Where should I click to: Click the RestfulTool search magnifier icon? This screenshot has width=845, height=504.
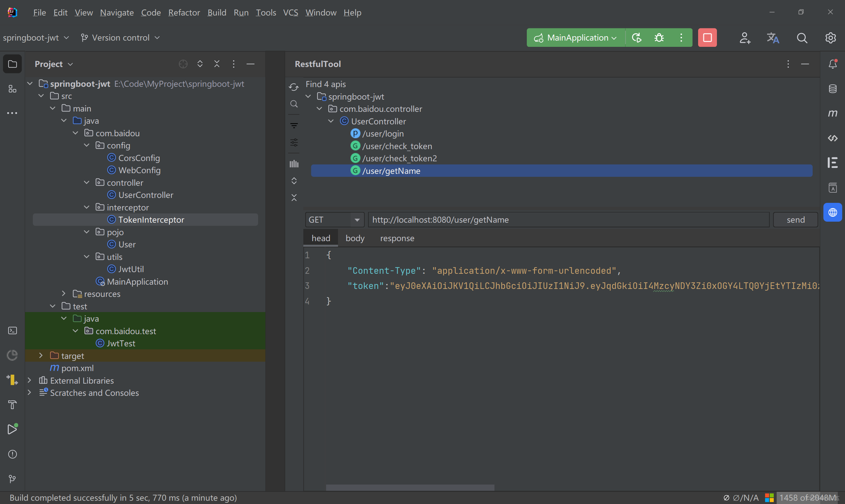pos(294,104)
